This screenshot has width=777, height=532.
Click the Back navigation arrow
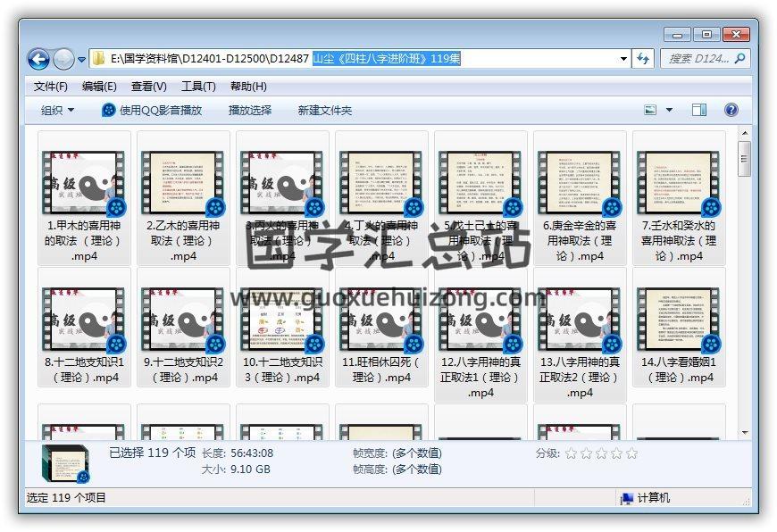tap(38, 60)
